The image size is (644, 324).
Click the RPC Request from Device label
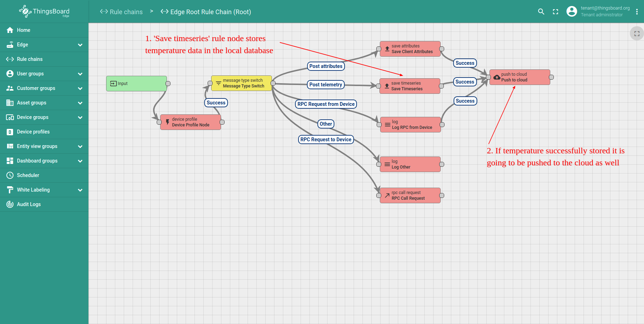tap(326, 104)
